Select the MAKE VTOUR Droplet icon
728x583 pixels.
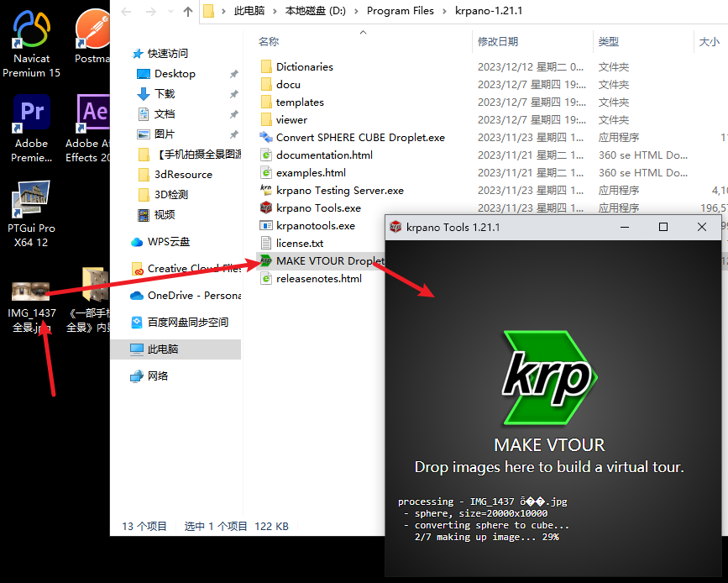(266, 260)
